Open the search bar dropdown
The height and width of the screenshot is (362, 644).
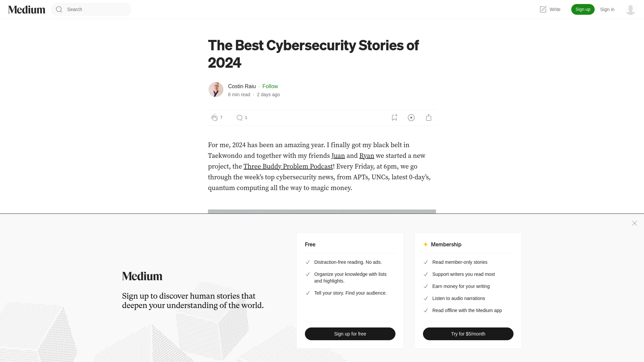[x=91, y=9]
